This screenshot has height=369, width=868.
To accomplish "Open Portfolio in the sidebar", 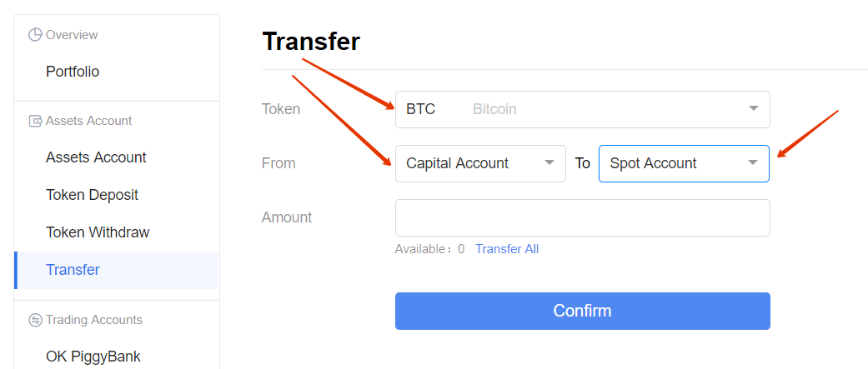I will click(x=73, y=72).
